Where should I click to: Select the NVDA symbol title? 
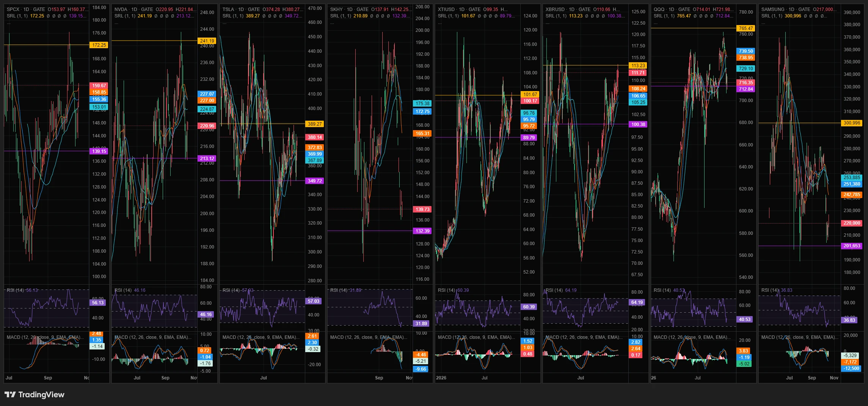(121, 9)
